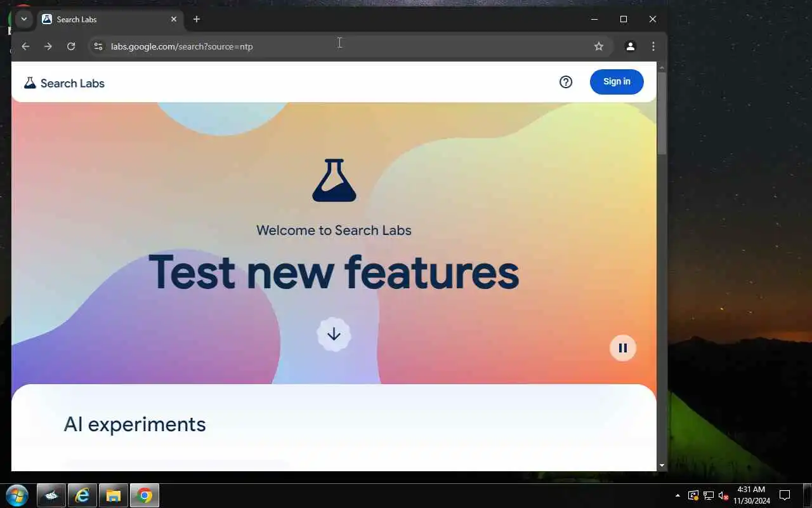This screenshot has height=508, width=812.
Task: Click the first pinned taskbar app icon
Action: click(x=51, y=495)
